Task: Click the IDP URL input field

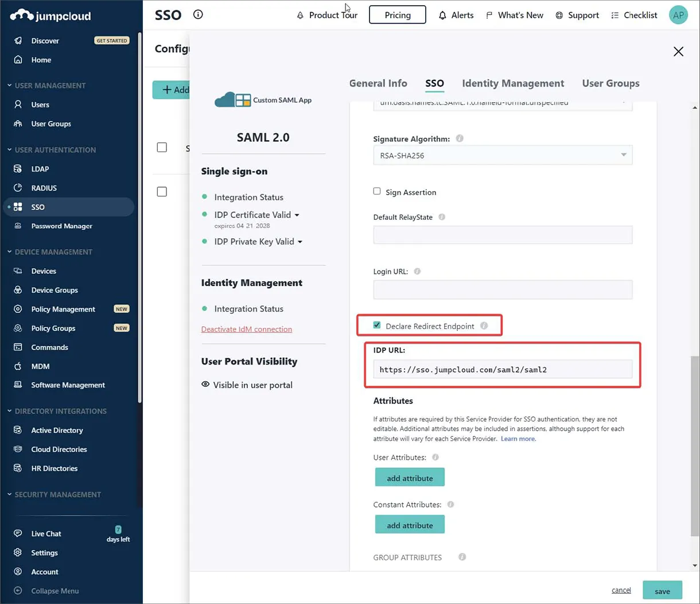Action: coord(503,369)
